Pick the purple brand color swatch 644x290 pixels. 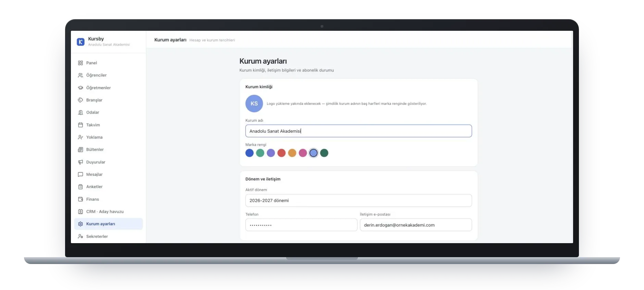point(271,153)
